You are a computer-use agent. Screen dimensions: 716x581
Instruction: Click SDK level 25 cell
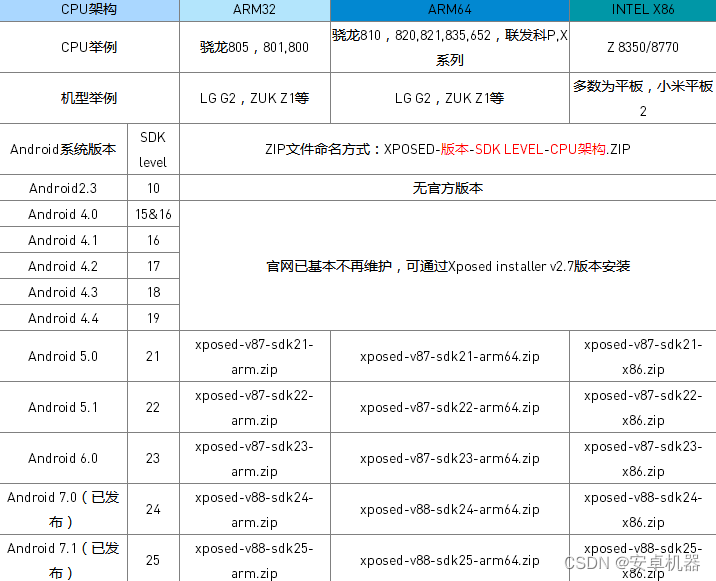(x=153, y=558)
